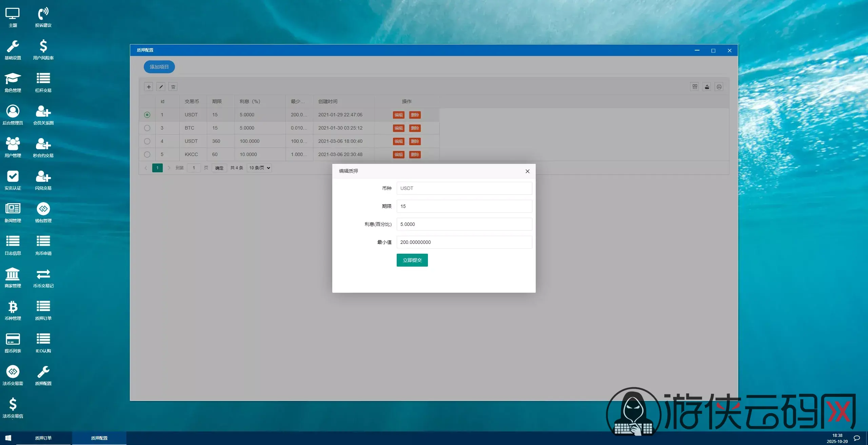Switch to 质押订单 taskbar tab
The height and width of the screenshot is (445, 868).
click(x=43, y=438)
